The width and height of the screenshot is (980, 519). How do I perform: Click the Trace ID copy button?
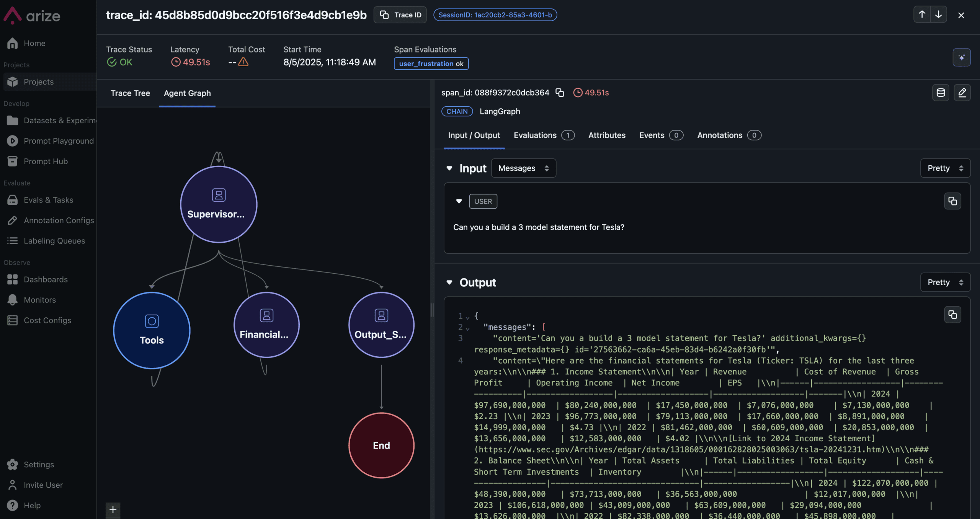coord(400,15)
